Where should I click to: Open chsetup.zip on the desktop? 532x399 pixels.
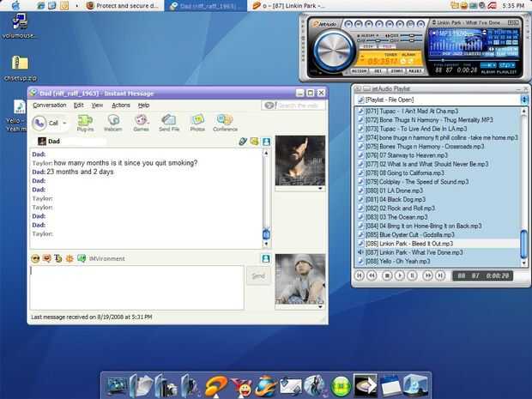(20, 69)
